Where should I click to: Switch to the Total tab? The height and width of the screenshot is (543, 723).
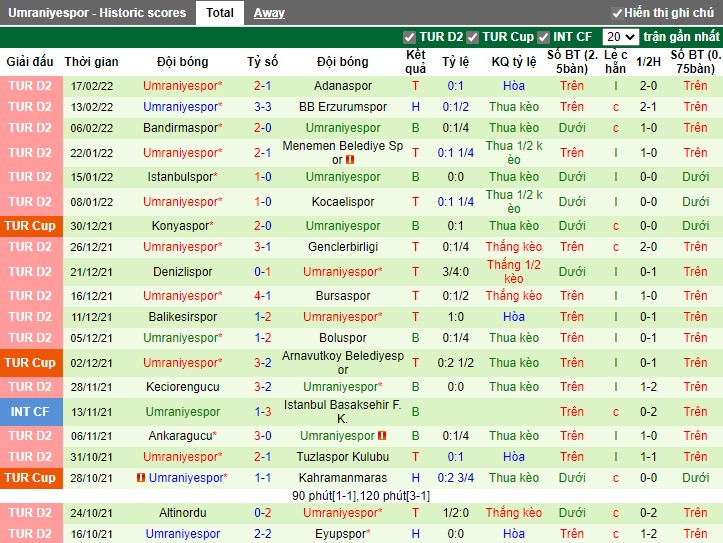click(219, 13)
